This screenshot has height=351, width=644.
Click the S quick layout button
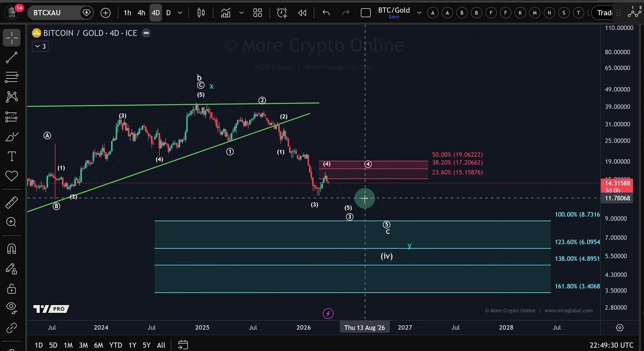coord(563,13)
